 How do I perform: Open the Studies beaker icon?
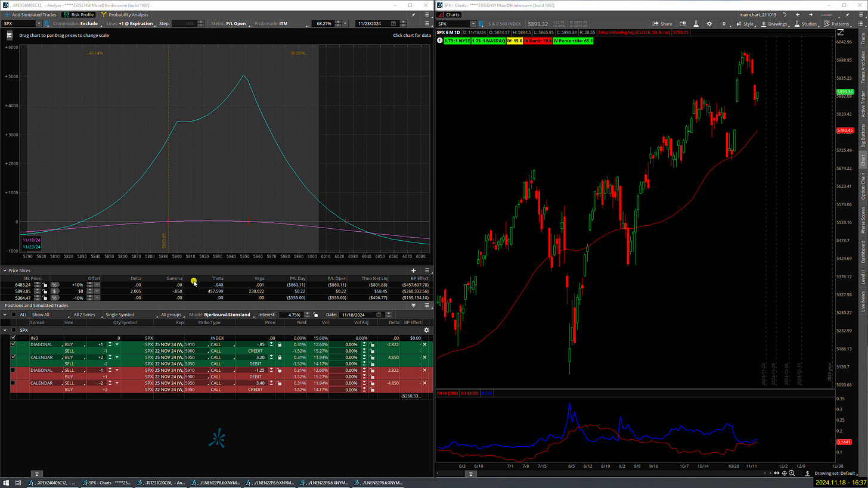(796, 24)
